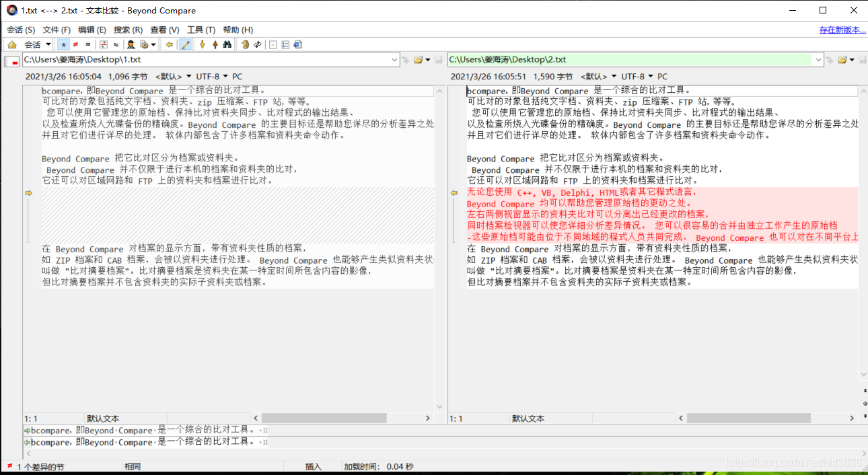The image size is (868, 475).
Task: Open the 查看 (V) menu
Action: (x=165, y=30)
